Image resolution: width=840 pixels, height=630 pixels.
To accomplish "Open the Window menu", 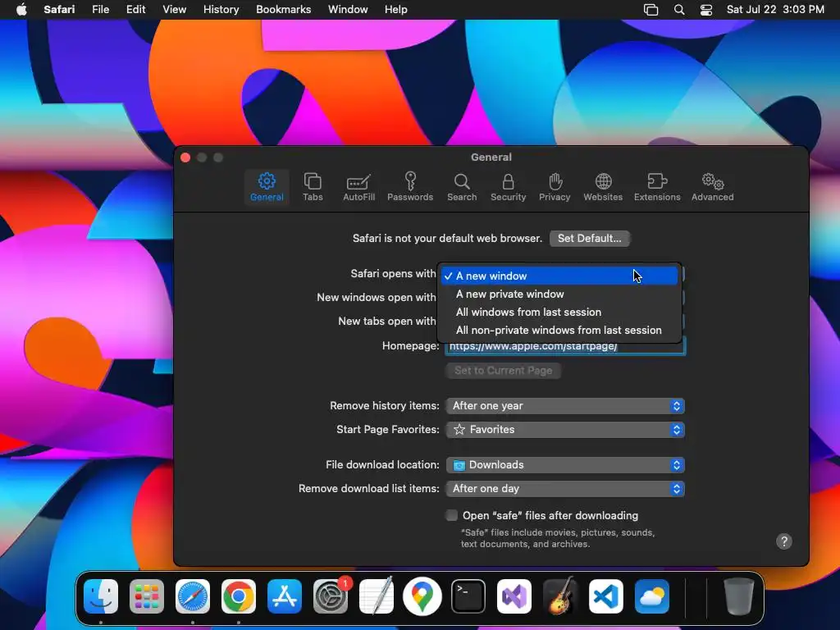I will point(348,10).
